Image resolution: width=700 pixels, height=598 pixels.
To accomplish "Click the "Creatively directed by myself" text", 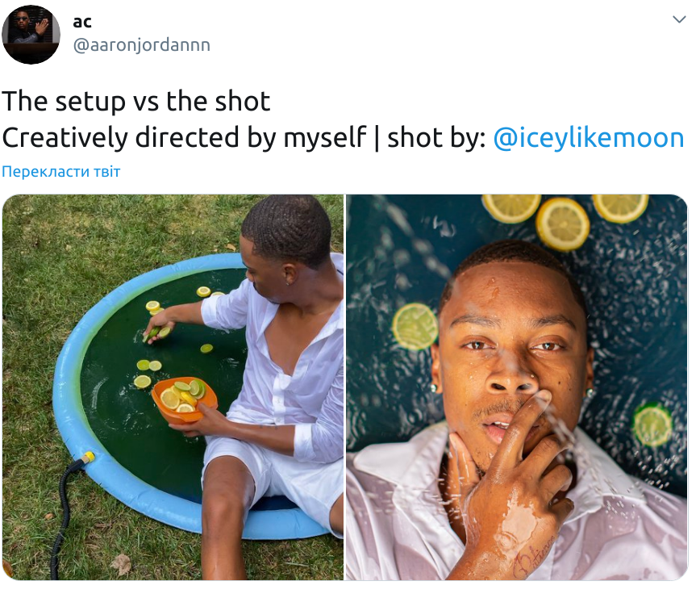I will [x=184, y=138].
